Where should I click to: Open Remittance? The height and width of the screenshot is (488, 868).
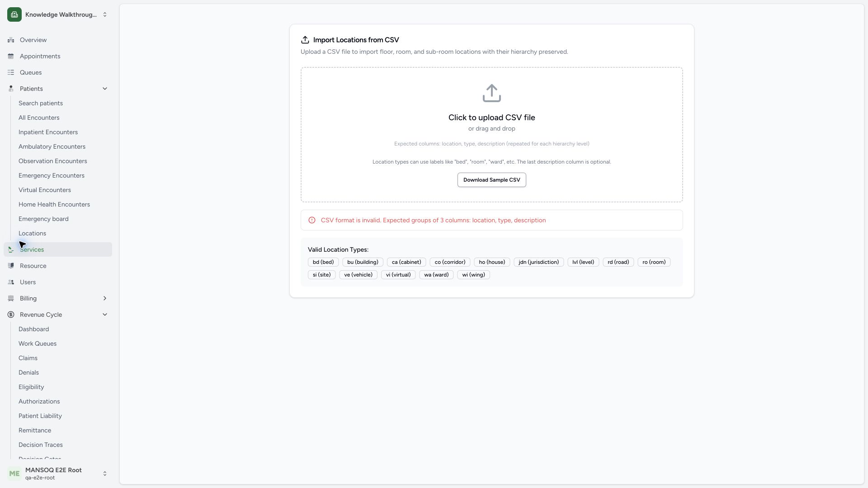(35, 430)
